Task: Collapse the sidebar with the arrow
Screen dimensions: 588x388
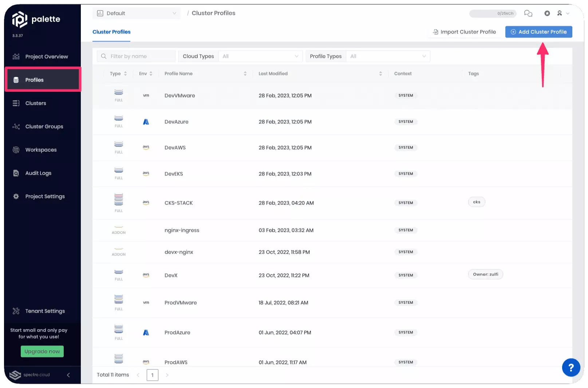Action: pyautogui.click(x=68, y=375)
